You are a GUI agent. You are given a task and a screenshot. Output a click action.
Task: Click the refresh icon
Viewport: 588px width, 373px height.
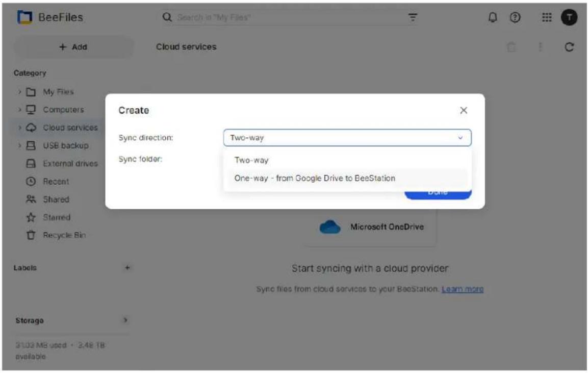569,47
